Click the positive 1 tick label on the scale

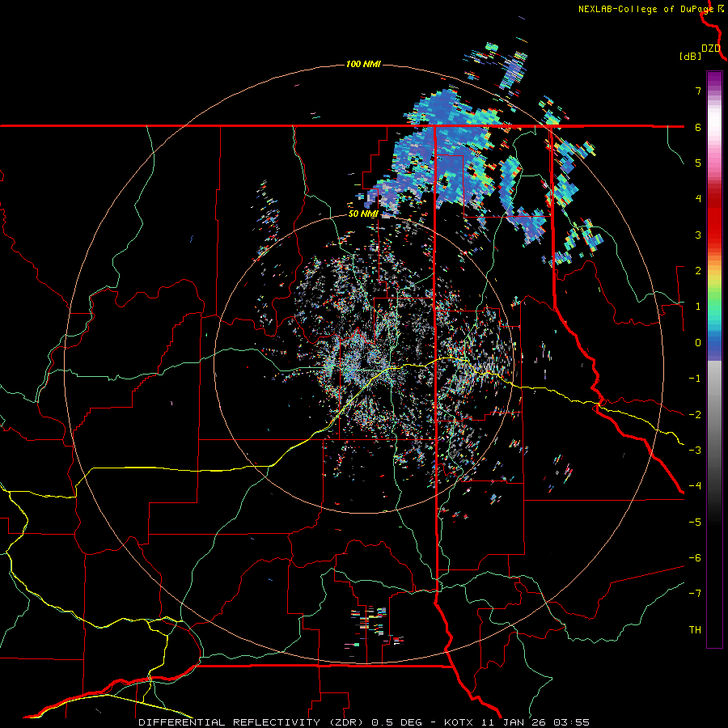pyautogui.click(x=698, y=307)
